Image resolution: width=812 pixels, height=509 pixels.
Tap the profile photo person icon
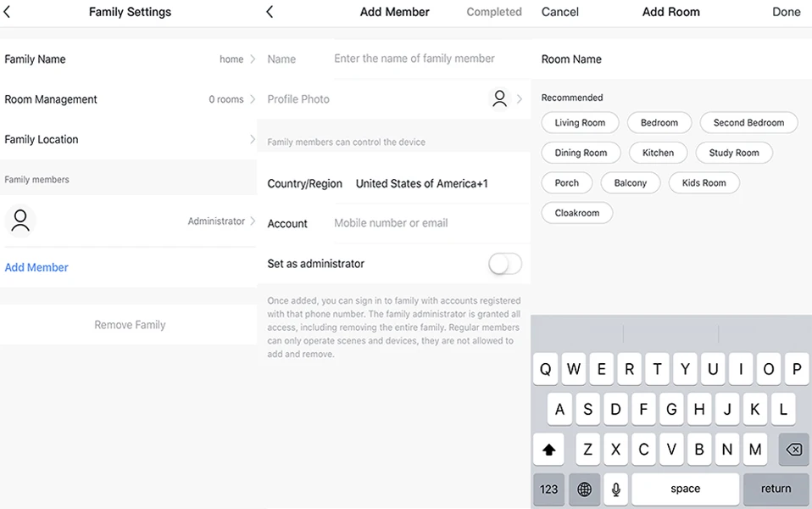(499, 98)
